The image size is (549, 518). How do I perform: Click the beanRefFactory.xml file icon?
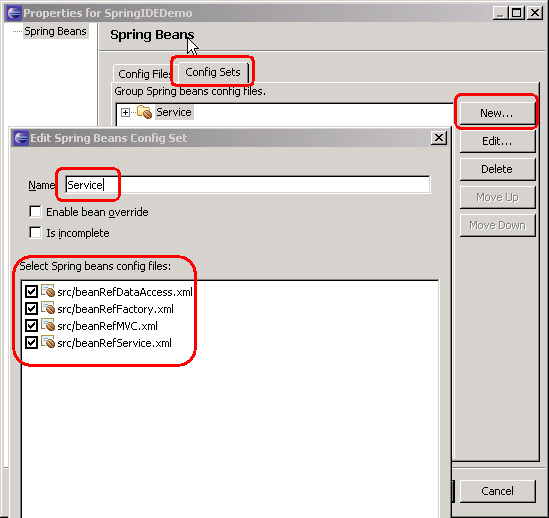(48, 308)
